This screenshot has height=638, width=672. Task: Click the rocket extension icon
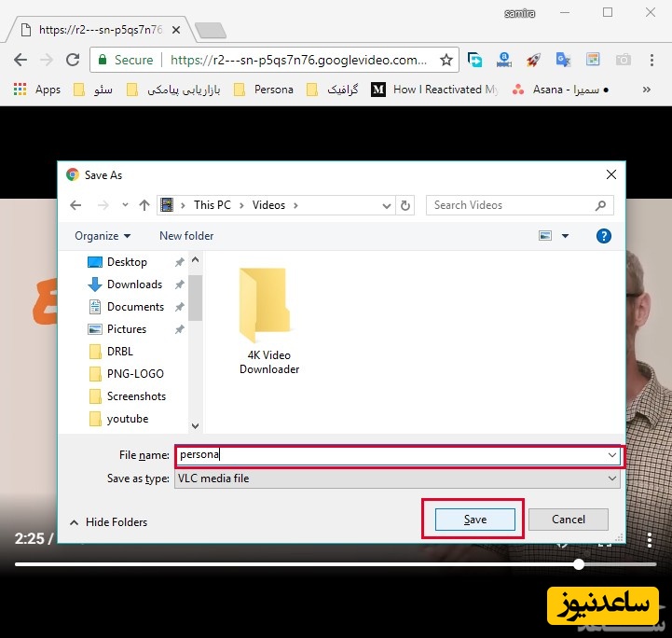tap(533, 60)
